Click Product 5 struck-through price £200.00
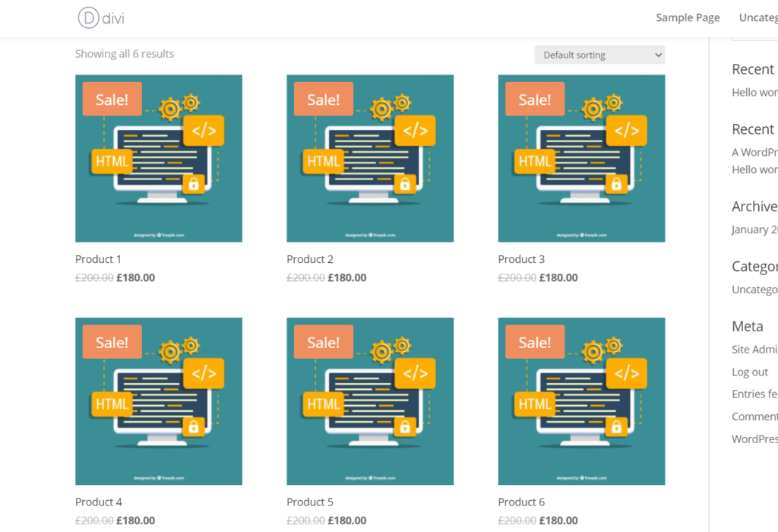The image size is (778, 532). click(x=305, y=521)
